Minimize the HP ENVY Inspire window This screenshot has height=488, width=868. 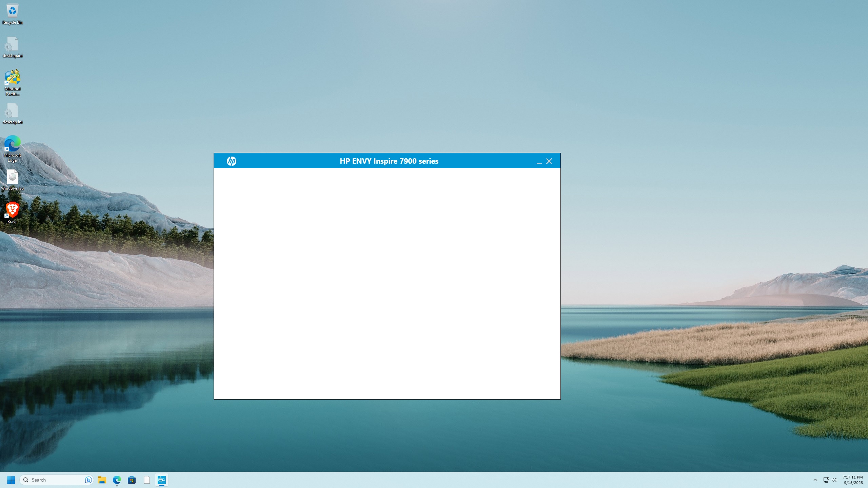pos(539,163)
